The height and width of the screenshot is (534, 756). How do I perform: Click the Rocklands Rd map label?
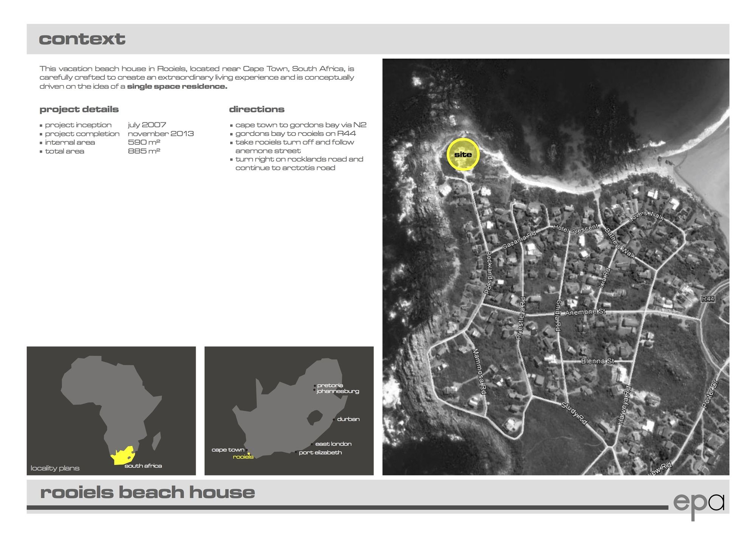[488, 272]
